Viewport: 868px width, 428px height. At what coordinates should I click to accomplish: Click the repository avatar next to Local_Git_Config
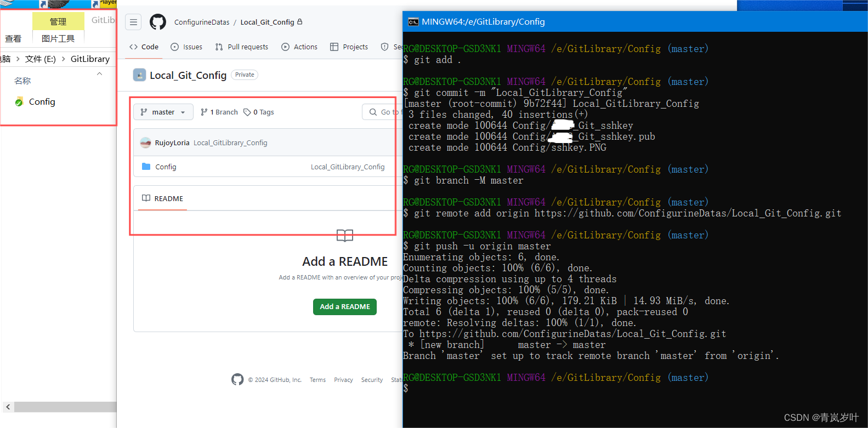tap(139, 75)
